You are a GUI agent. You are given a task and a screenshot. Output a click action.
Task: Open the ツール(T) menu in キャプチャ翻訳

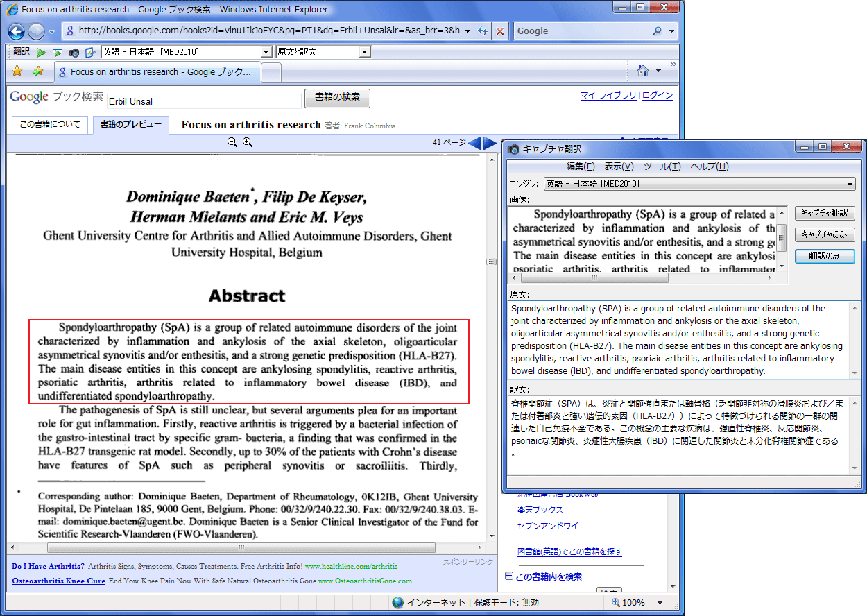662,166
